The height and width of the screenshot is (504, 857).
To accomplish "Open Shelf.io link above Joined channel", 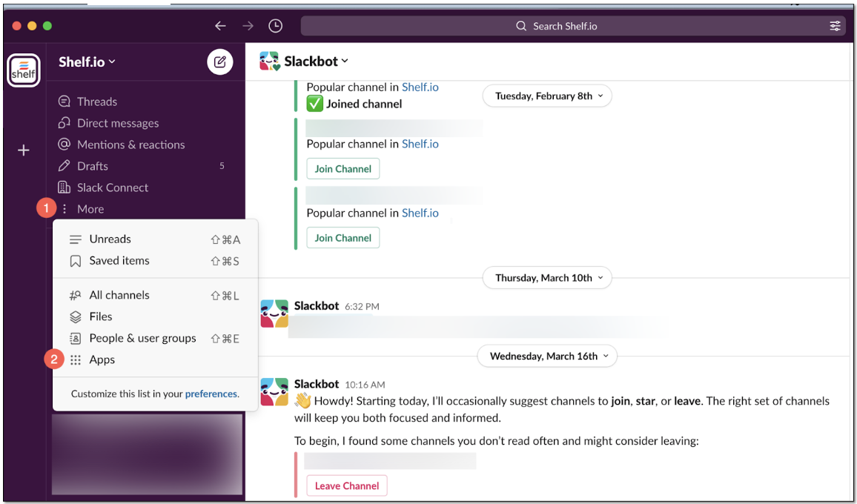I will pyautogui.click(x=420, y=87).
